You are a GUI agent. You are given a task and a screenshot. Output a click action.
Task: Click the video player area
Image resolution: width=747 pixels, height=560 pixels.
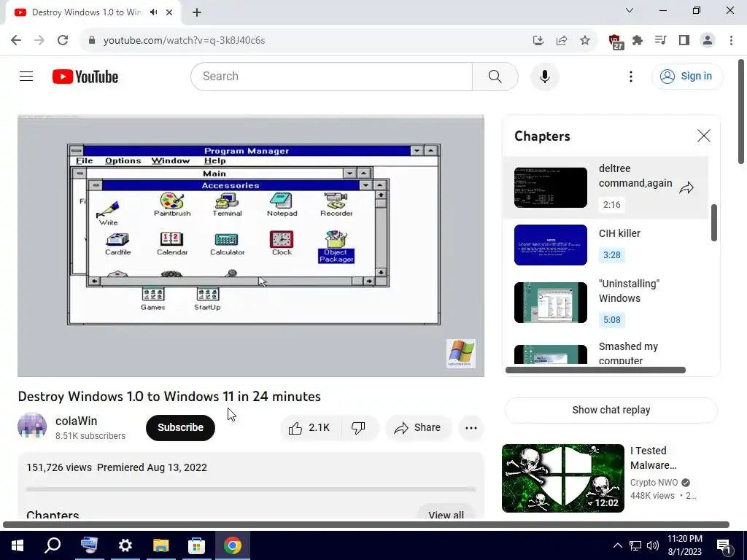251,246
